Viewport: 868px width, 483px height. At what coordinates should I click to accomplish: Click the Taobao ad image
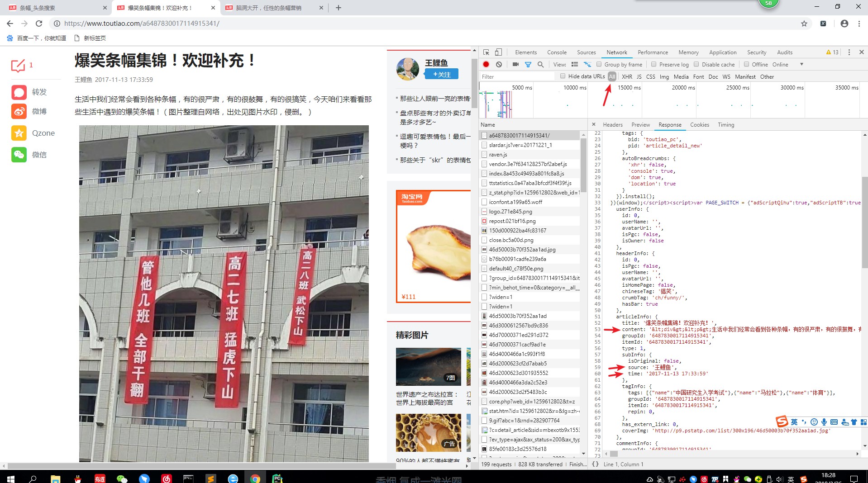pyautogui.click(x=433, y=246)
